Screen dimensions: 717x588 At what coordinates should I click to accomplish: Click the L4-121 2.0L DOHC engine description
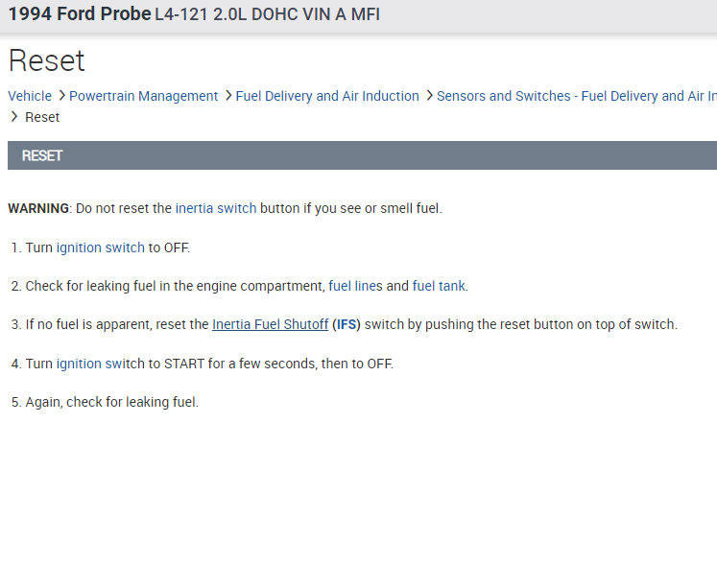click(x=268, y=15)
